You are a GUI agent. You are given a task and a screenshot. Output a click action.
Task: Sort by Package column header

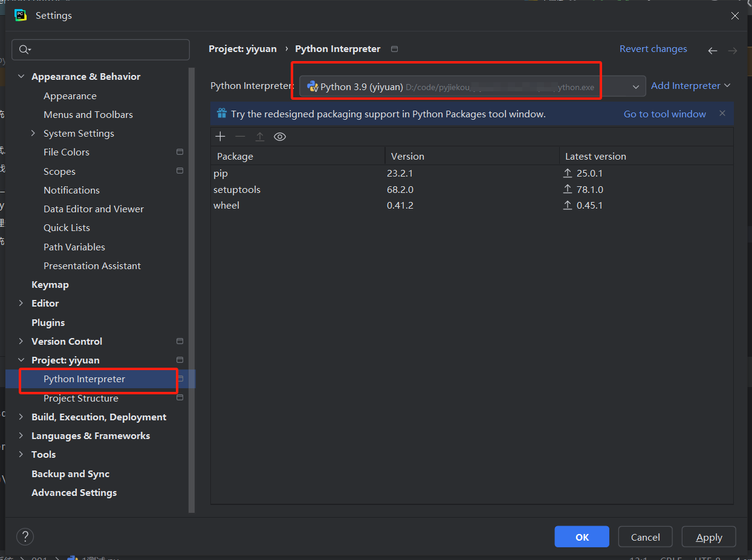(x=297, y=156)
